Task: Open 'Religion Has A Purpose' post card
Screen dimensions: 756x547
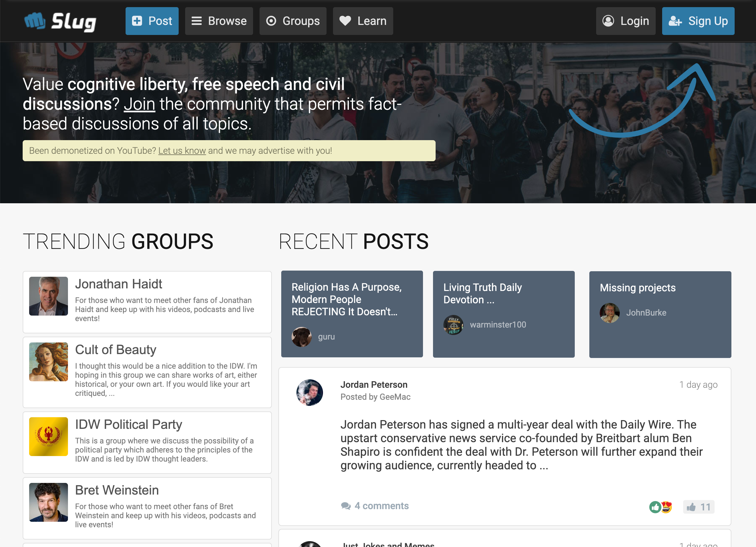Action: coord(352,314)
